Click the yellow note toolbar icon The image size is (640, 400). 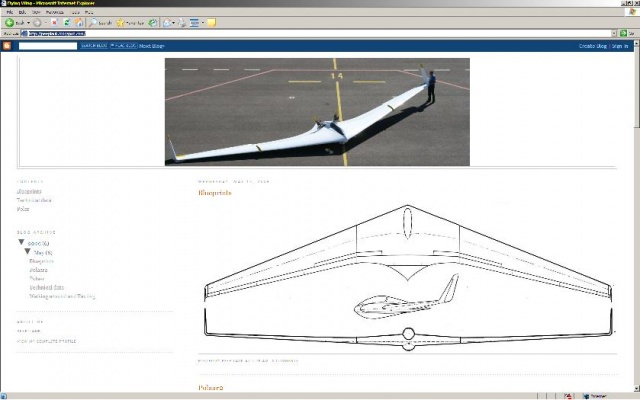pos(211,23)
